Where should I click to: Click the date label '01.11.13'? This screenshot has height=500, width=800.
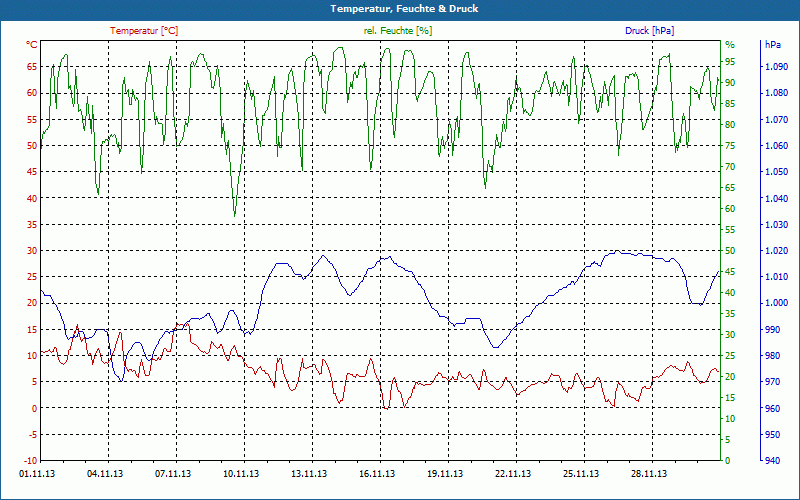[37, 474]
